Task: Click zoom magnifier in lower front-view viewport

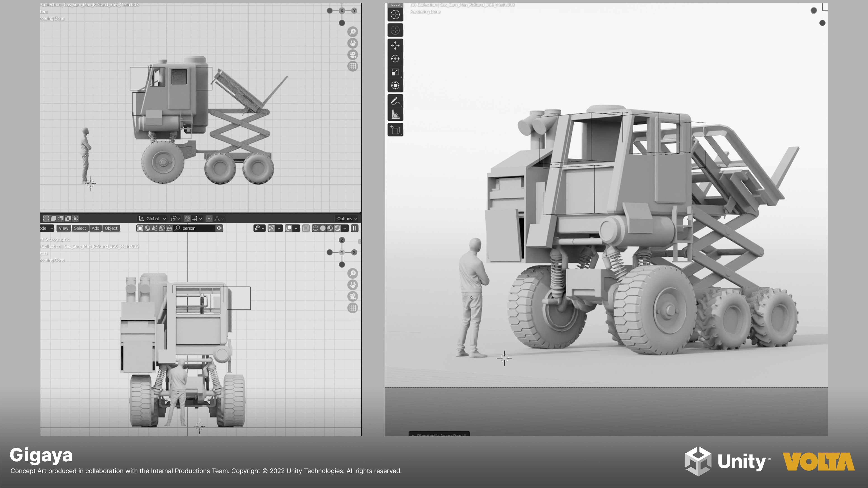Action: [x=352, y=273]
